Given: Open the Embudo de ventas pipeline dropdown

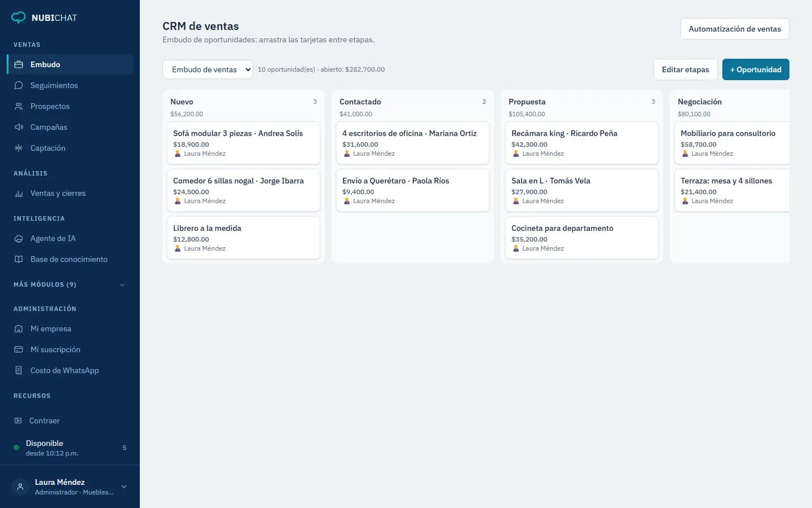Looking at the screenshot, I should tap(208, 69).
